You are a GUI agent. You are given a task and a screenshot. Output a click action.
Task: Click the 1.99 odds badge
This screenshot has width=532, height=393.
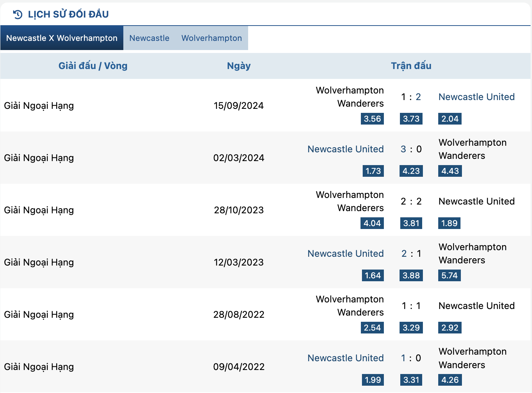pyautogui.click(x=373, y=380)
